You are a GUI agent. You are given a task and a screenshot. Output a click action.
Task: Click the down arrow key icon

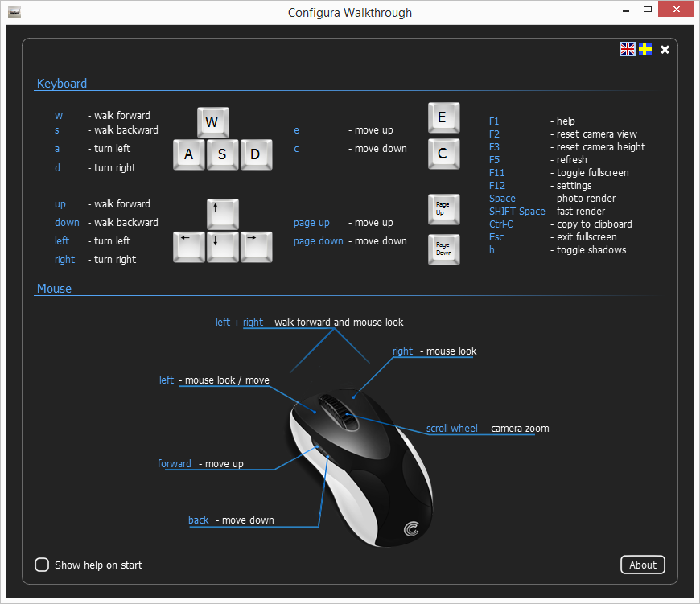click(222, 247)
